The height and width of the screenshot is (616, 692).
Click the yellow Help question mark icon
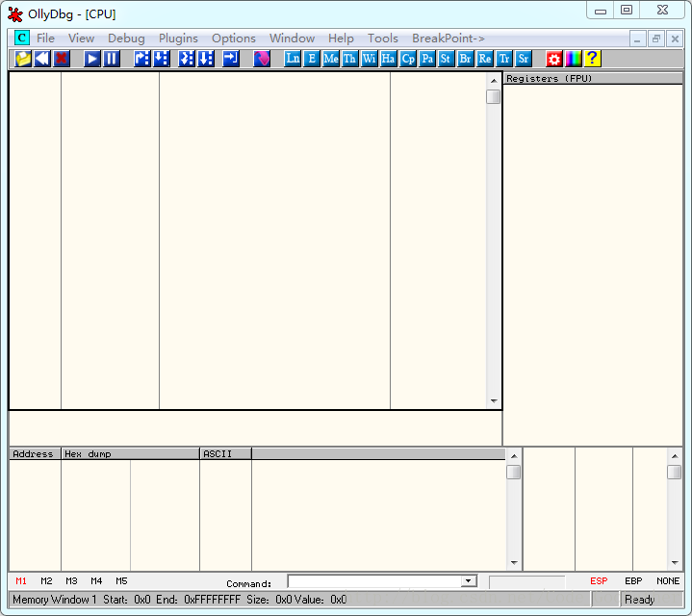click(x=593, y=59)
